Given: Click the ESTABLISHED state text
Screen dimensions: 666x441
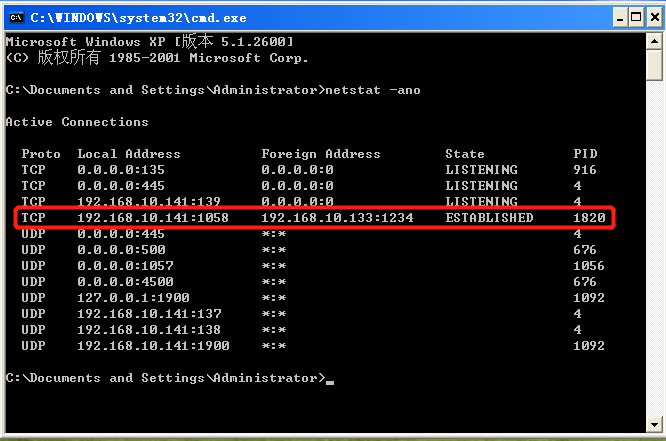Looking at the screenshot, I should point(489,218).
